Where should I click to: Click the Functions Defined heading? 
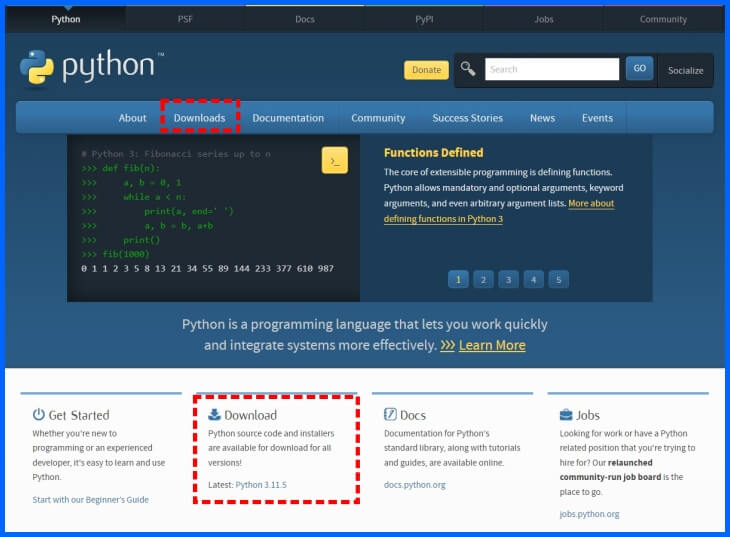433,153
